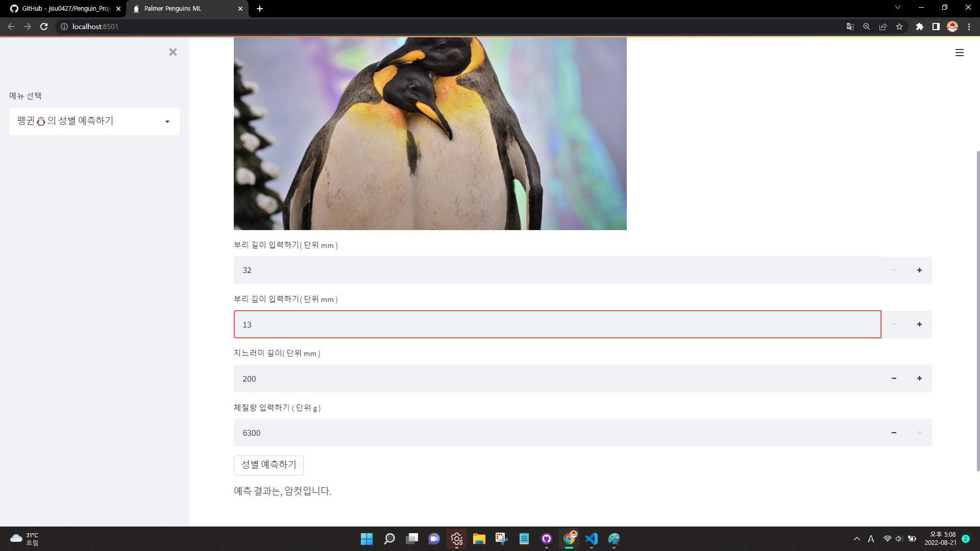
Task: Increase the 부리 깊이 value with plus button
Action: [919, 324]
